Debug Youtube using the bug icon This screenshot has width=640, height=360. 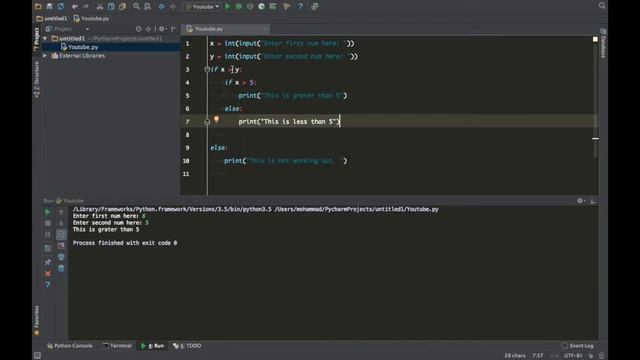pyautogui.click(x=239, y=6)
